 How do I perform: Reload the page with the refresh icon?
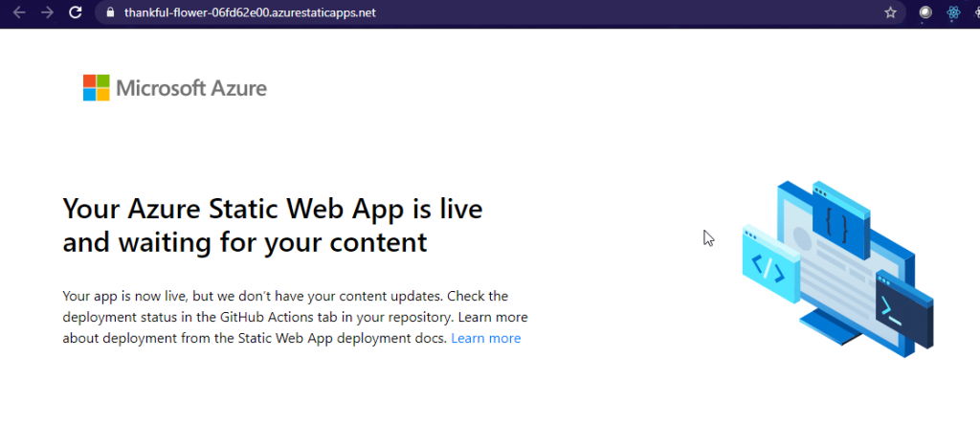click(x=75, y=12)
